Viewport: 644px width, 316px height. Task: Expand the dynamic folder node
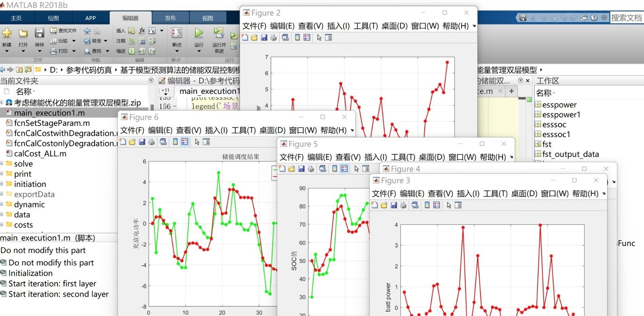(x=2, y=204)
